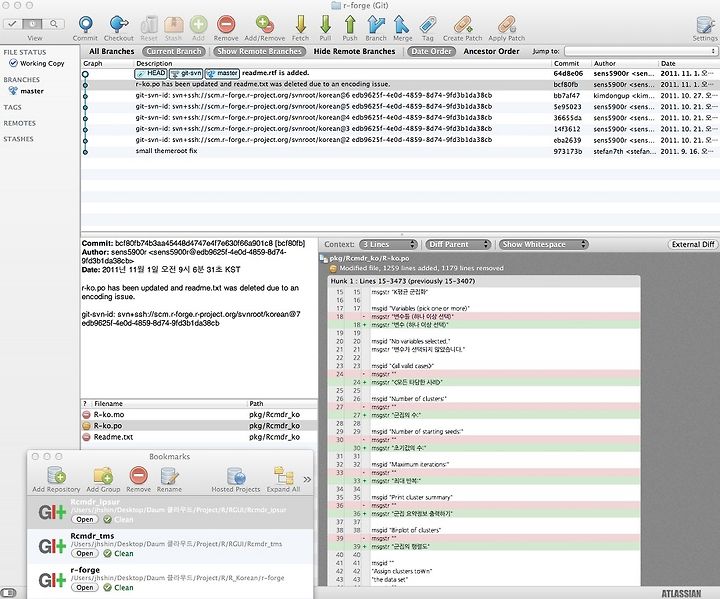Open the Jump to dropdown
Screen dimensions: 720x599
(641, 51)
